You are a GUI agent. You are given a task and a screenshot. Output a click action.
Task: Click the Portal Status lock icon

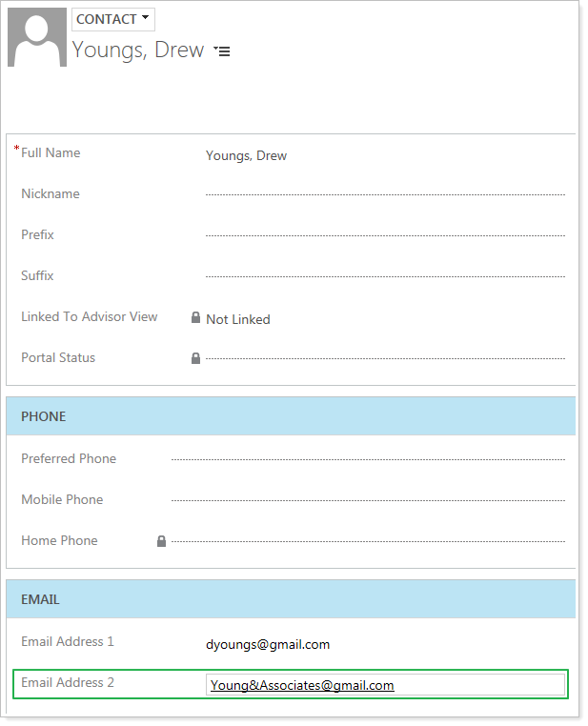click(x=196, y=358)
